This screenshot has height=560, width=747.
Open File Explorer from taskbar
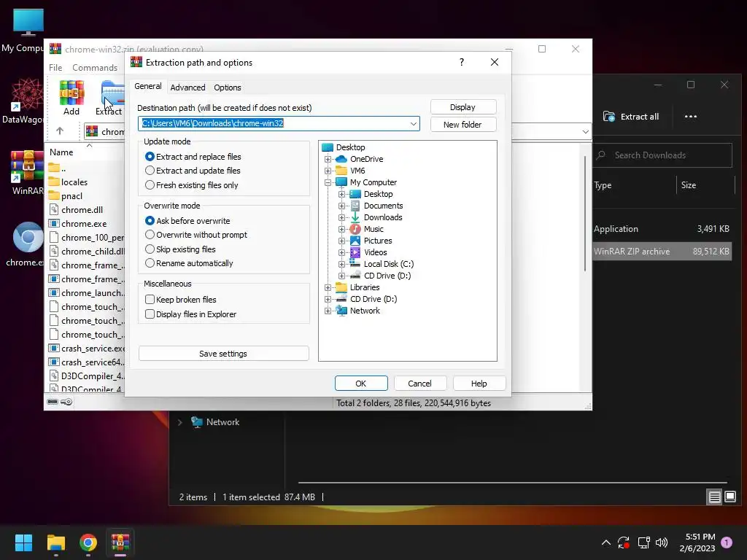click(55, 542)
